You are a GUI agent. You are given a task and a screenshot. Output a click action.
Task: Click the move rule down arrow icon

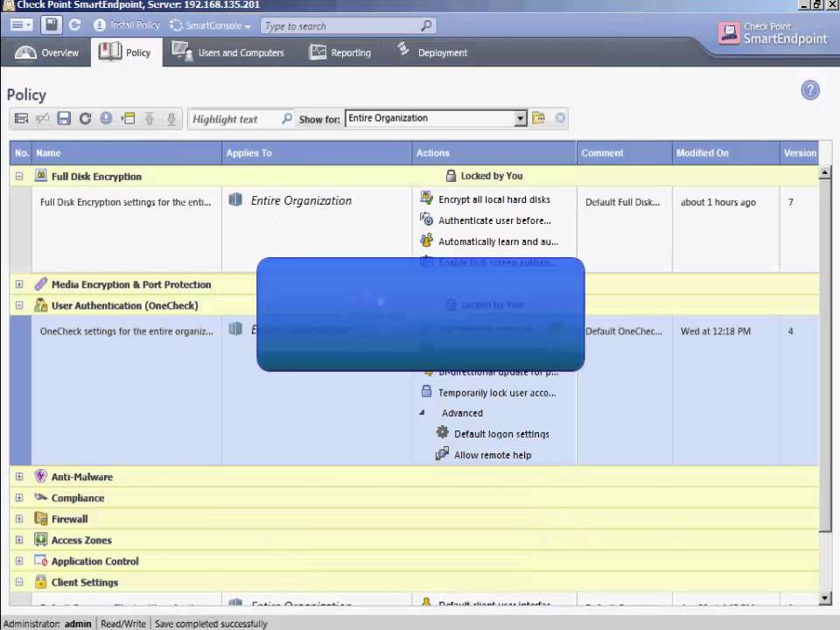[171, 118]
